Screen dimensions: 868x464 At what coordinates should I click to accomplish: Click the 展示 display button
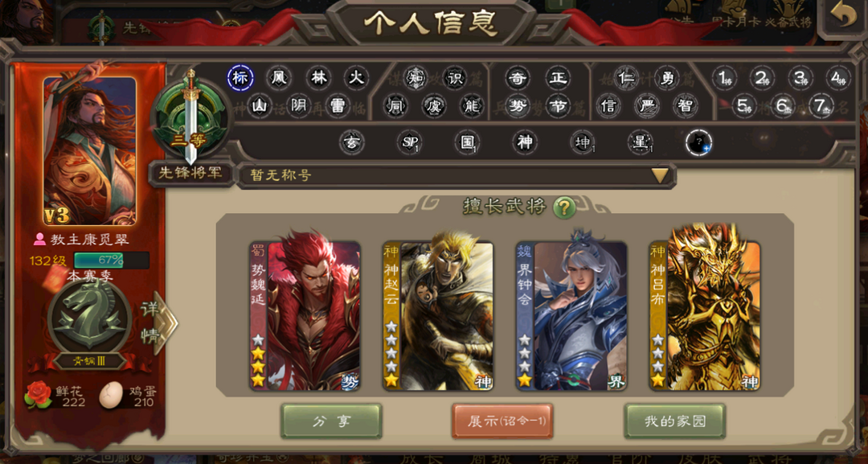502,421
